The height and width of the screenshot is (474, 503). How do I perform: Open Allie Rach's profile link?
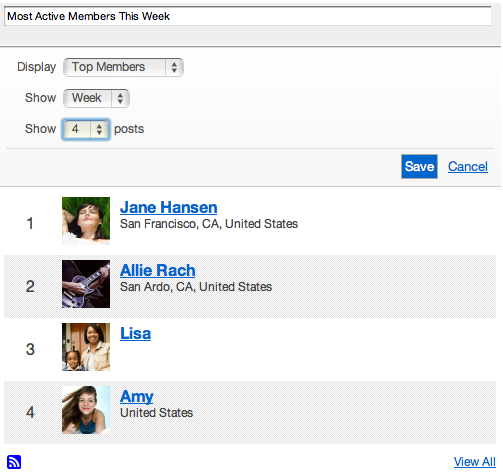pos(158,270)
